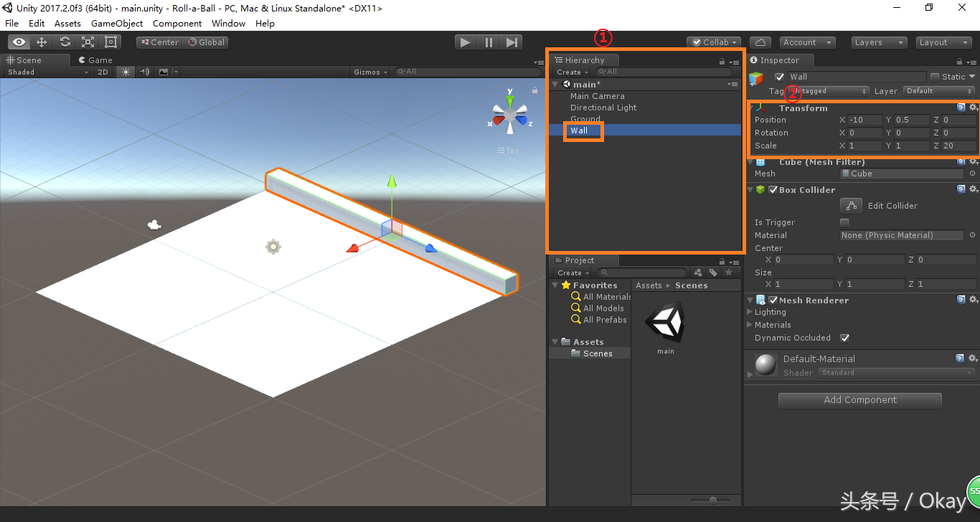Click Project save search star icon
Image resolution: width=980 pixels, height=522 pixels.
pos(729,272)
